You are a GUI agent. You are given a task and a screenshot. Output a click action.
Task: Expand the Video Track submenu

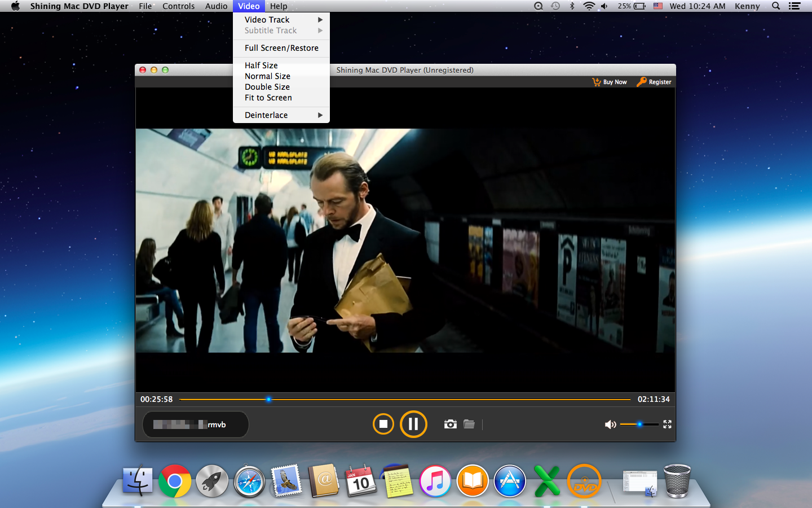click(281, 20)
